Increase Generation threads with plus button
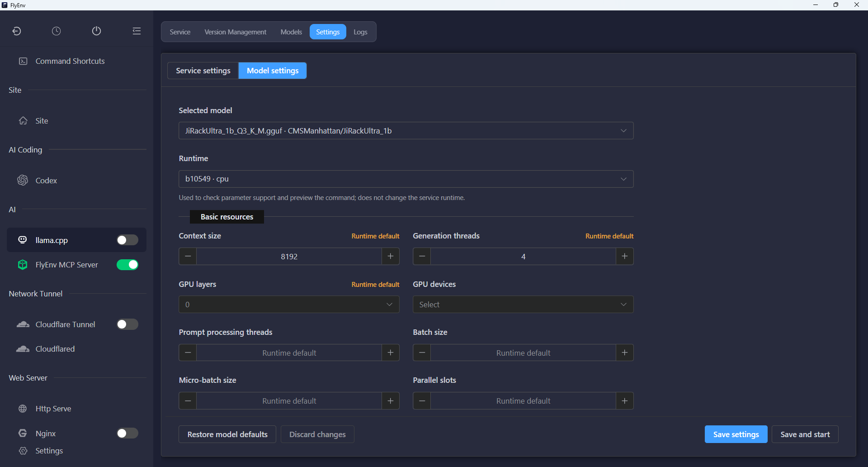This screenshot has height=467, width=868. click(625, 257)
